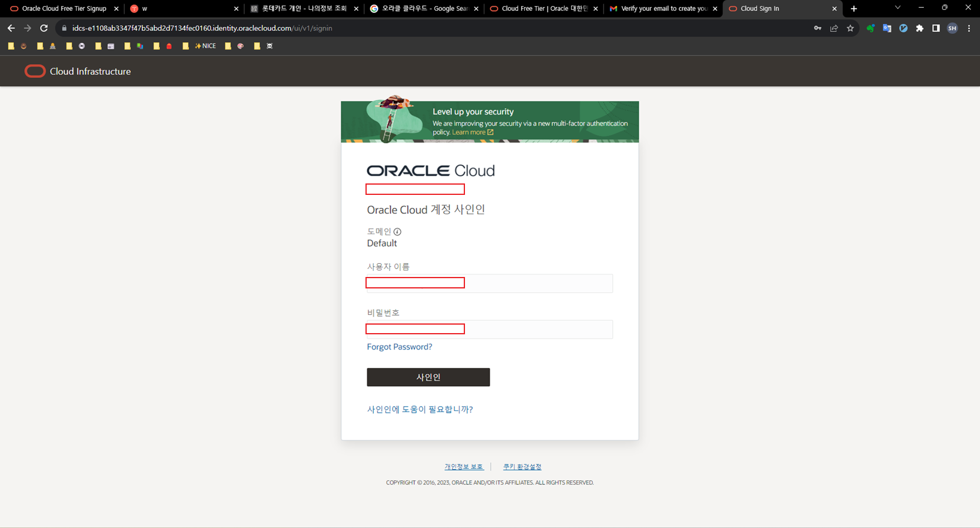Click the copyright notice text
This screenshot has height=528, width=980.
[490, 483]
